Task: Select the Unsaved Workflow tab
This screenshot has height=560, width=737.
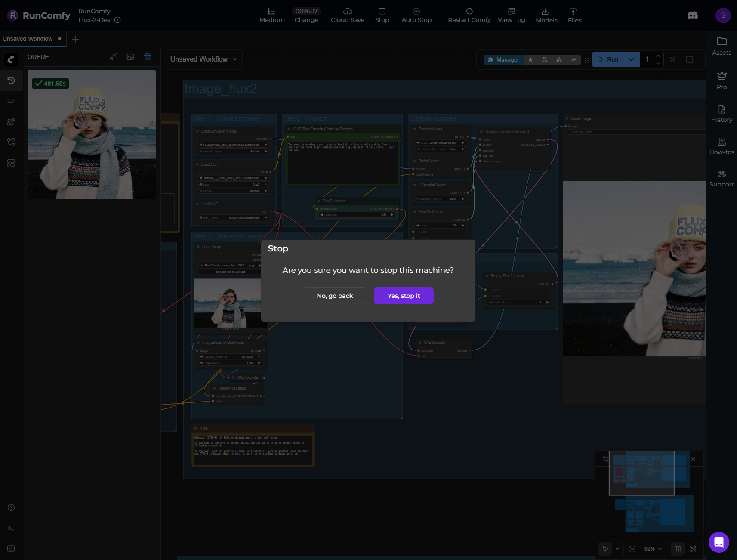Action: tap(28, 39)
